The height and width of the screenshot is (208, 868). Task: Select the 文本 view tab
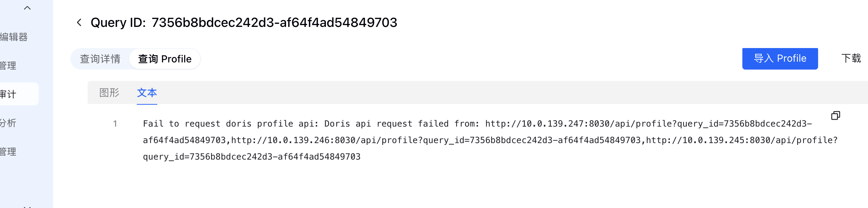coord(147,93)
